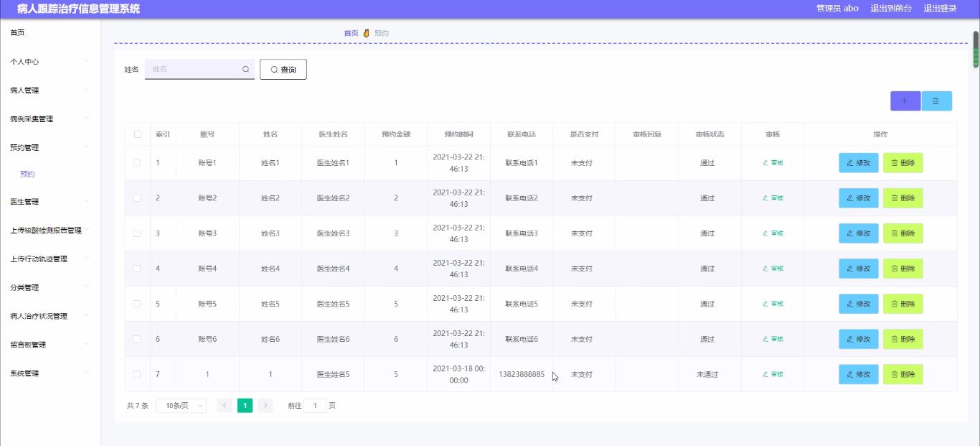Expand the 系统管理 sidebar menu
980x446 pixels.
(x=50, y=373)
